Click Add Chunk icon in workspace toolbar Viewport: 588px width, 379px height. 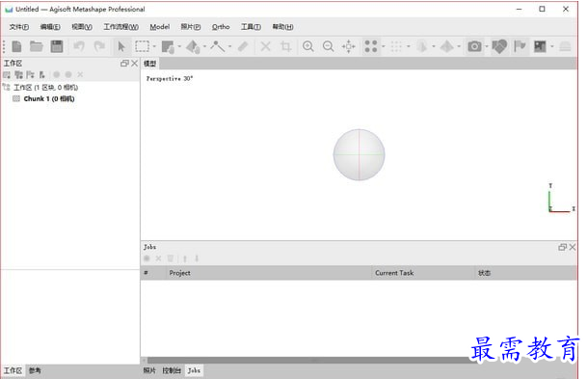7,74
